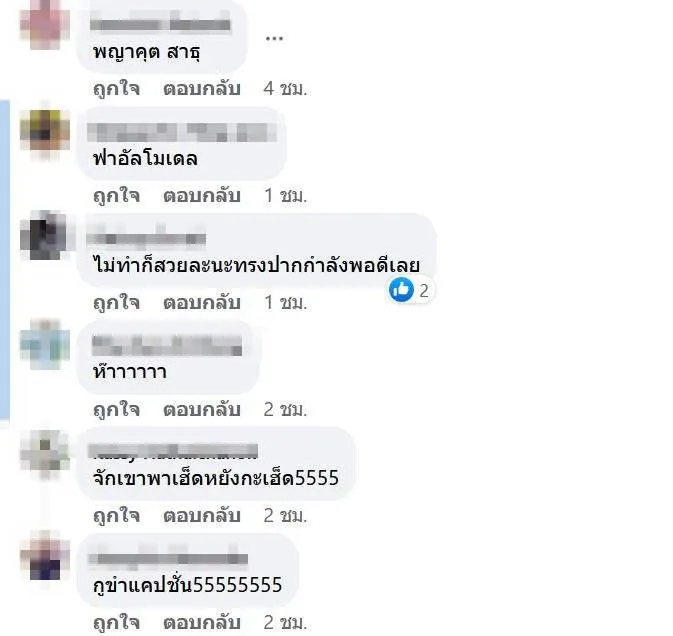Open the first commenter's pink profile picture
This screenshot has width=673, height=636.
tap(45, 24)
